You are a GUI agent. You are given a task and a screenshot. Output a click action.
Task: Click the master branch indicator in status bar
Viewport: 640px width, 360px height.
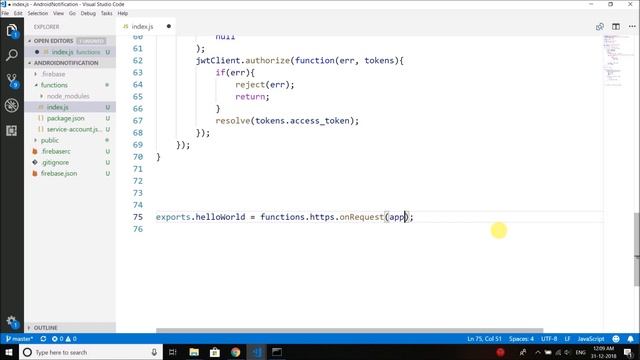[x=19, y=339]
